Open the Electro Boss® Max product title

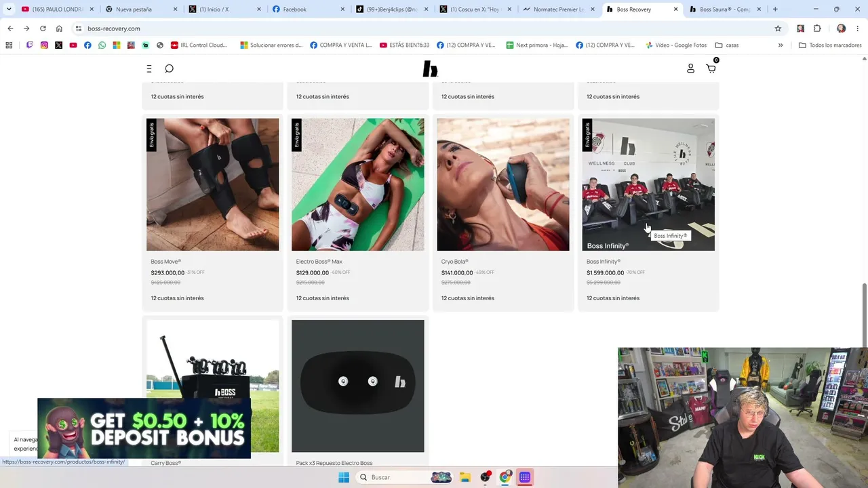pos(319,262)
